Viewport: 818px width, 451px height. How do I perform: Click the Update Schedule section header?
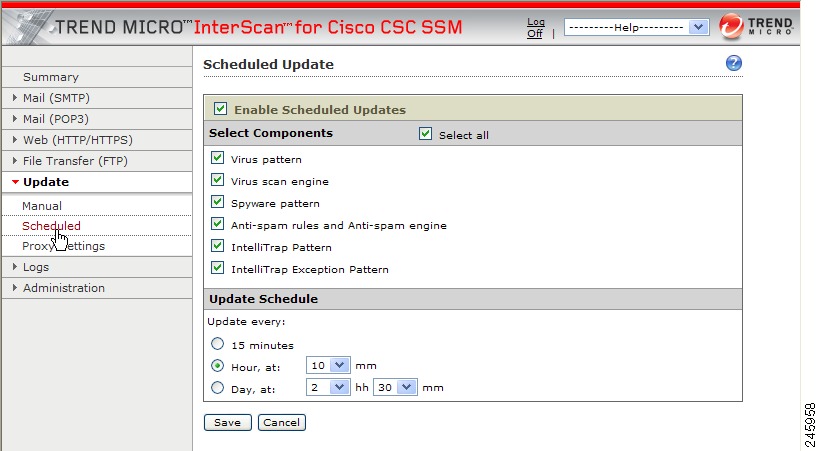tap(263, 299)
